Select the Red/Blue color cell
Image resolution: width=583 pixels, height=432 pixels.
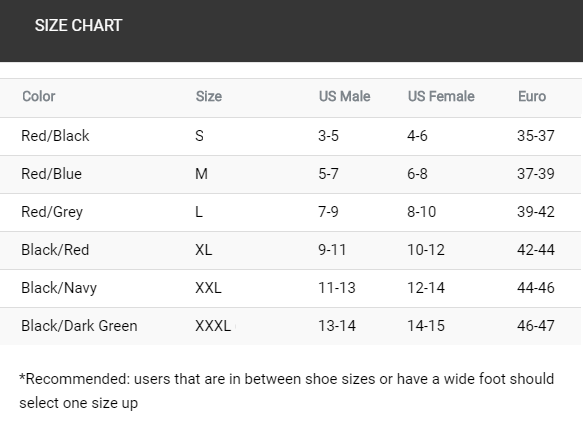pos(51,174)
